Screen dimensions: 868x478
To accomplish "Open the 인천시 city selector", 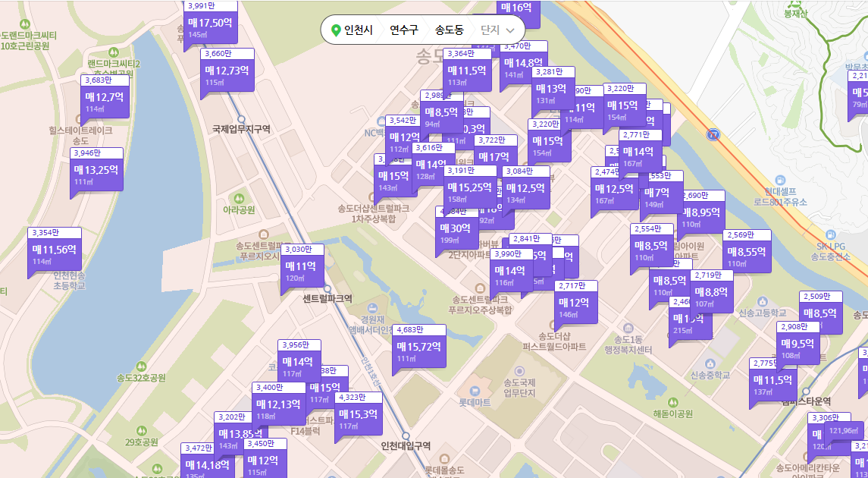I will pyautogui.click(x=358, y=30).
